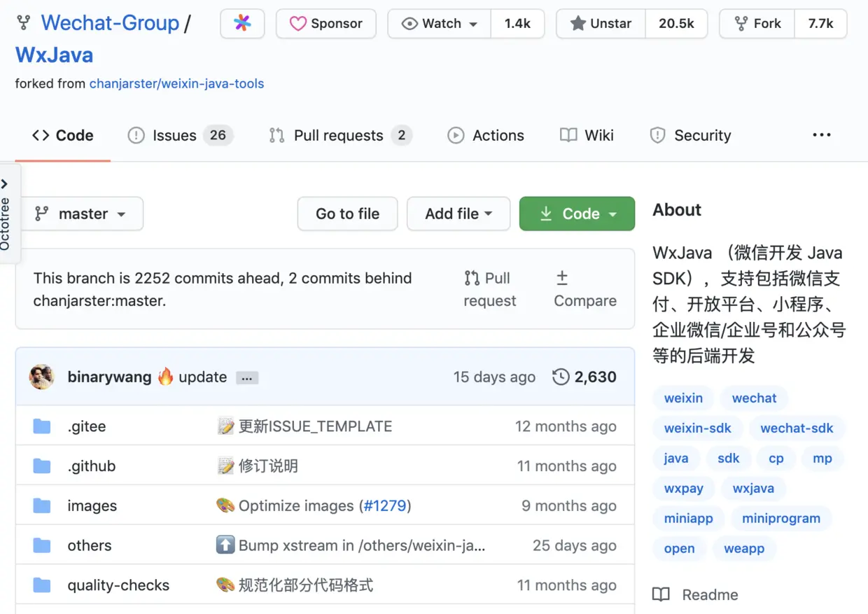Click binarywang's avatar thumbnail
Screen dimensions: 868x614
pyautogui.click(x=42, y=377)
